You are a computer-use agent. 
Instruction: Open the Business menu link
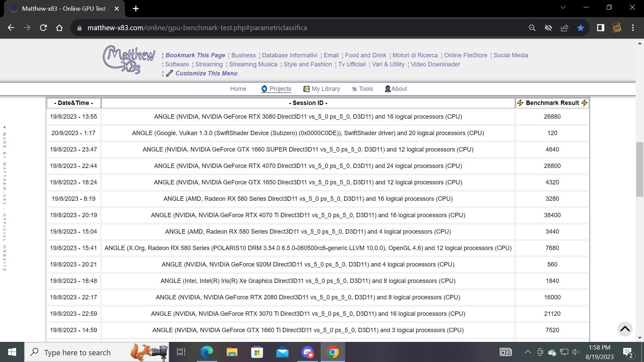click(x=244, y=55)
